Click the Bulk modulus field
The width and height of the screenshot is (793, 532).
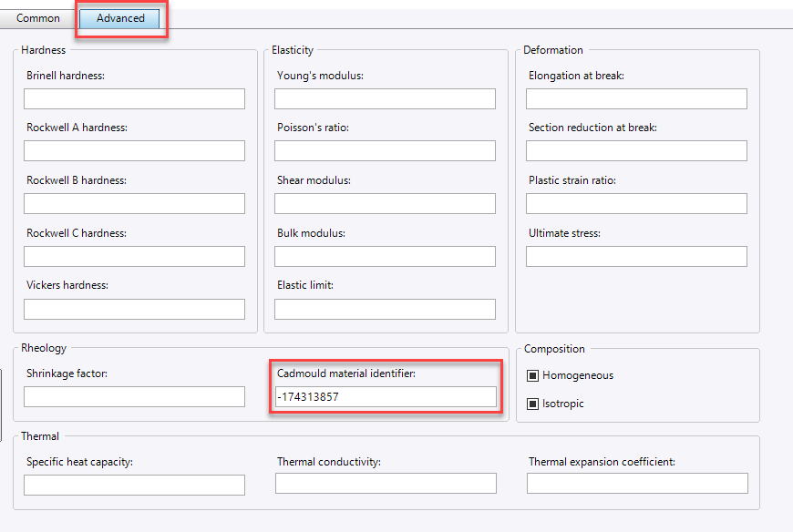[x=385, y=257]
